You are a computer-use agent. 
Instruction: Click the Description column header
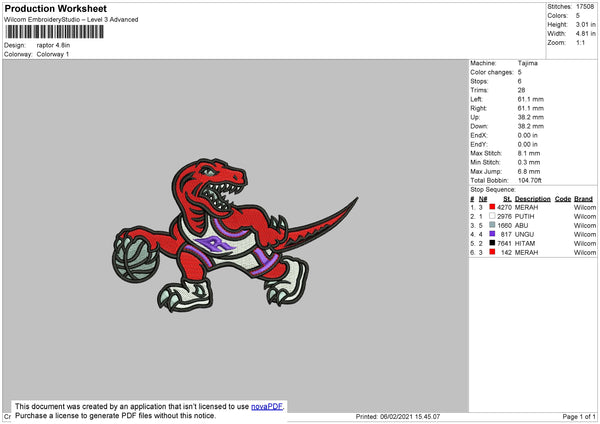pos(532,199)
